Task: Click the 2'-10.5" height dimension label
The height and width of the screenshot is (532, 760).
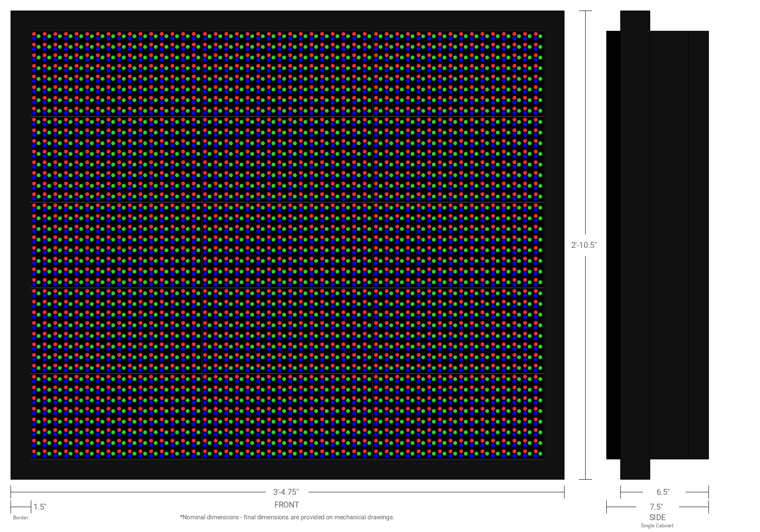Action: (584, 245)
